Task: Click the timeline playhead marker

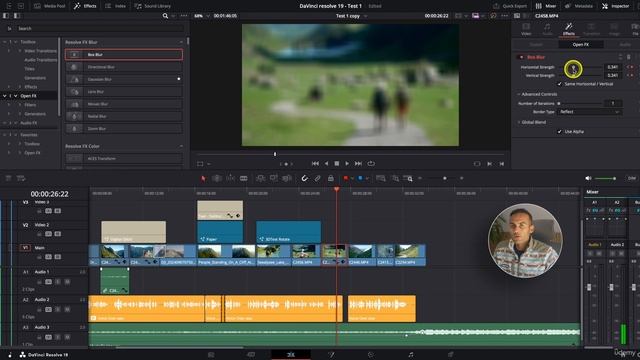Action: click(x=337, y=189)
